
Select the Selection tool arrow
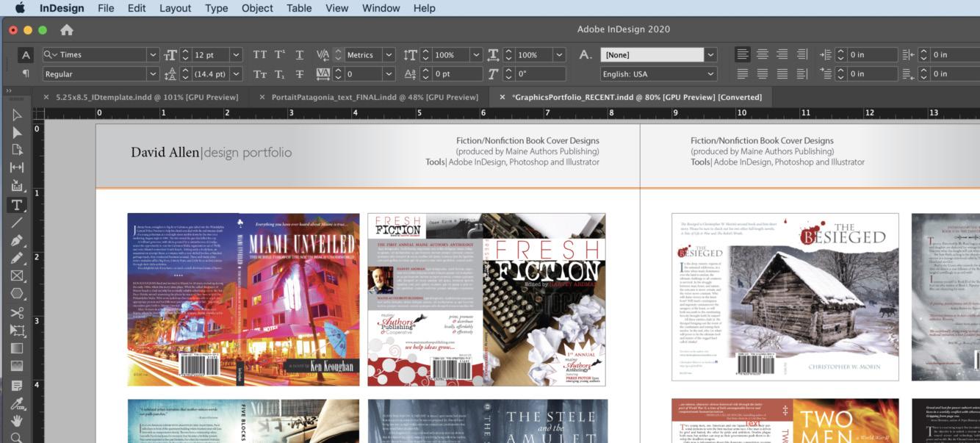(x=16, y=115)
